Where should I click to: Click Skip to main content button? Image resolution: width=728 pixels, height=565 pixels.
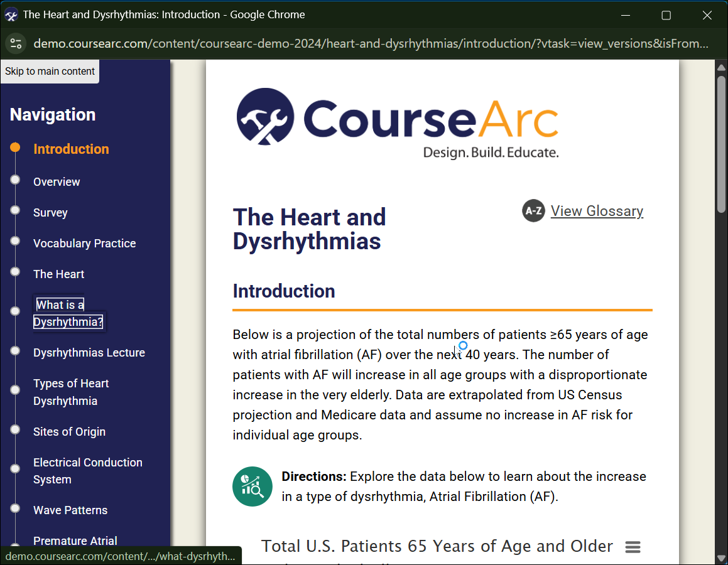pos(50,72)
